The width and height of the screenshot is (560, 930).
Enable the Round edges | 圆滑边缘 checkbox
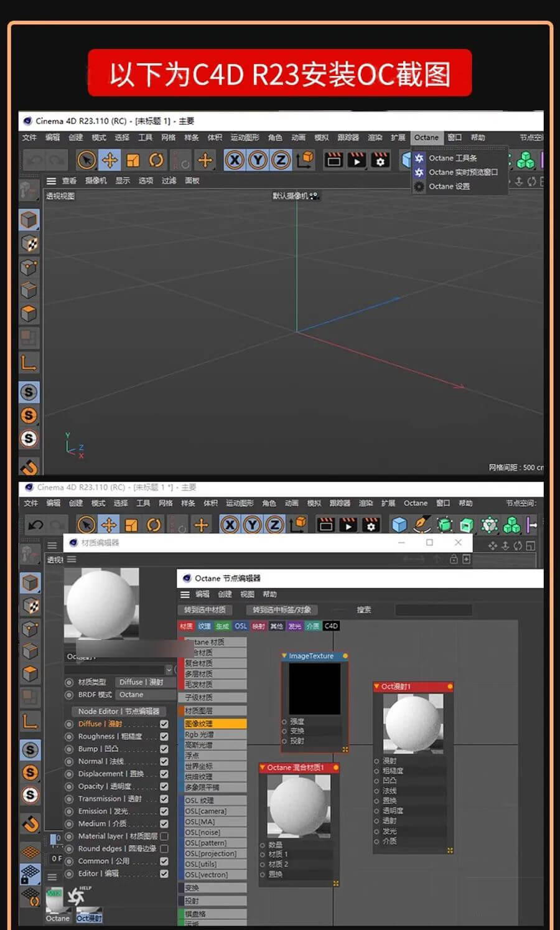164,848
